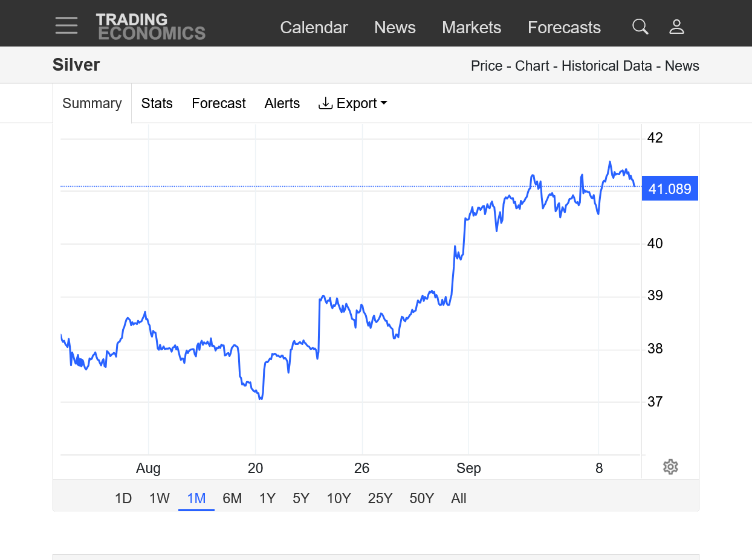Open the Forecast tab

pyautogui.click(x=219, y=103)
